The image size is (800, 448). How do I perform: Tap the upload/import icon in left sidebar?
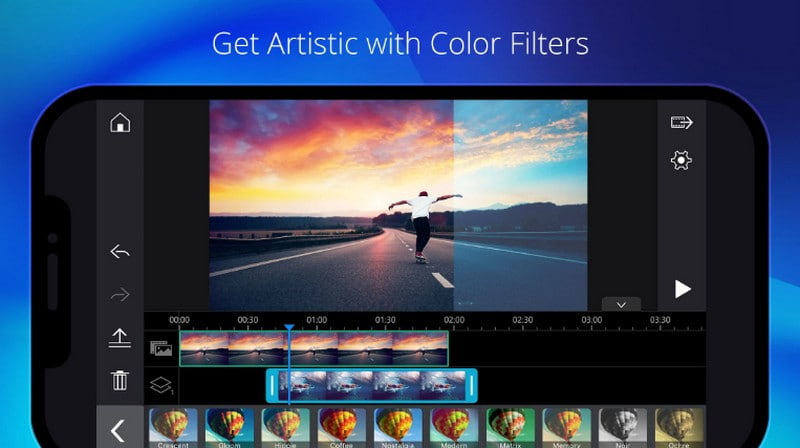[120, 339]
